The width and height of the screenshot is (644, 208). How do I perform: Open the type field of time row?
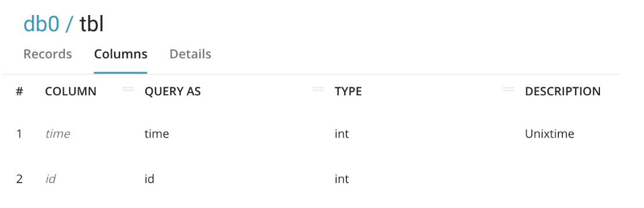pyautogui.click(x=342, y=134)
